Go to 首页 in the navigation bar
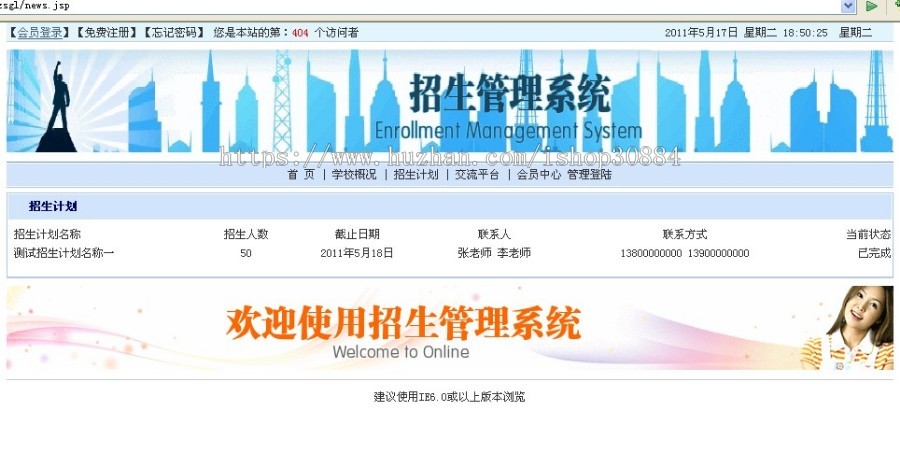 click(301, 174)
